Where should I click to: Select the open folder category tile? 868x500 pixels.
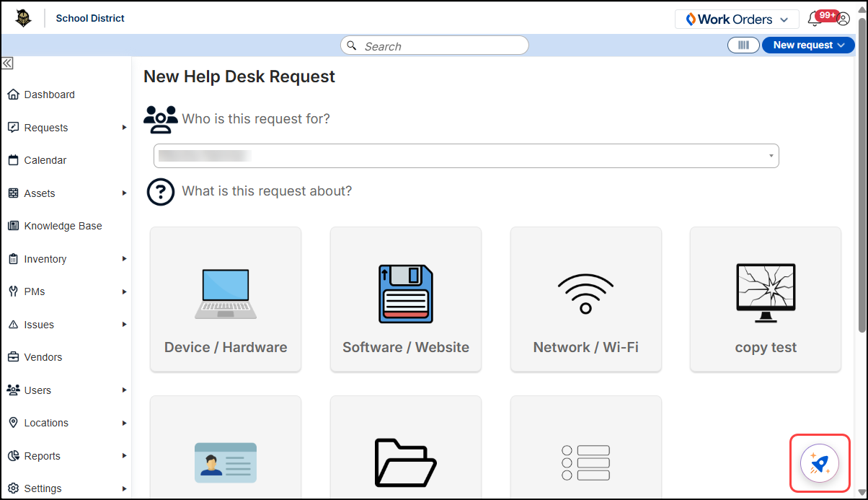pos(406,447)
